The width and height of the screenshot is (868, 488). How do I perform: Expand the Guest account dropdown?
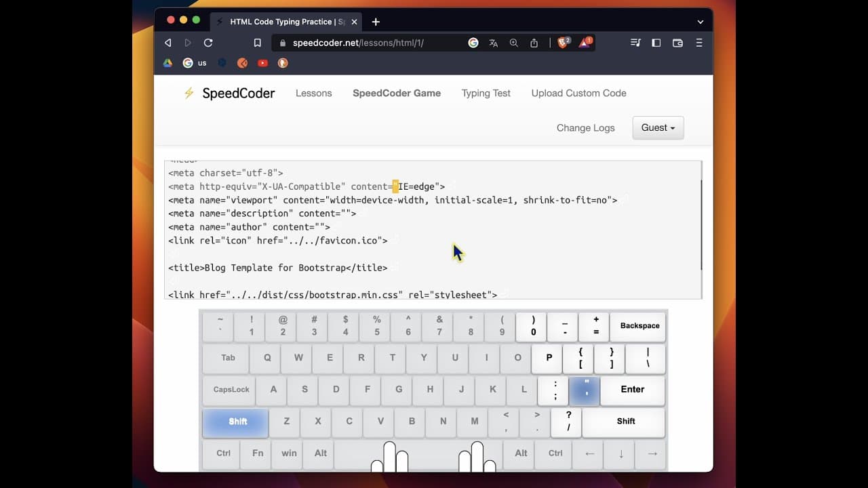658,127
